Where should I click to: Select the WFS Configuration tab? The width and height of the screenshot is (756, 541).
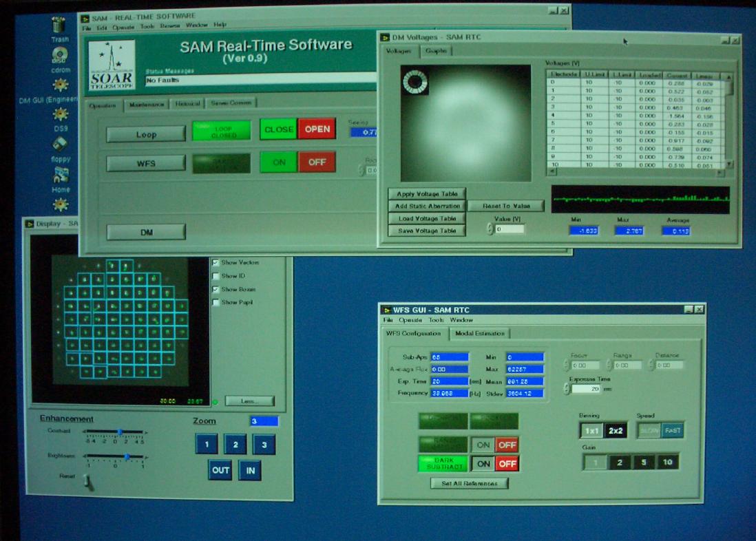click(414, 333)
